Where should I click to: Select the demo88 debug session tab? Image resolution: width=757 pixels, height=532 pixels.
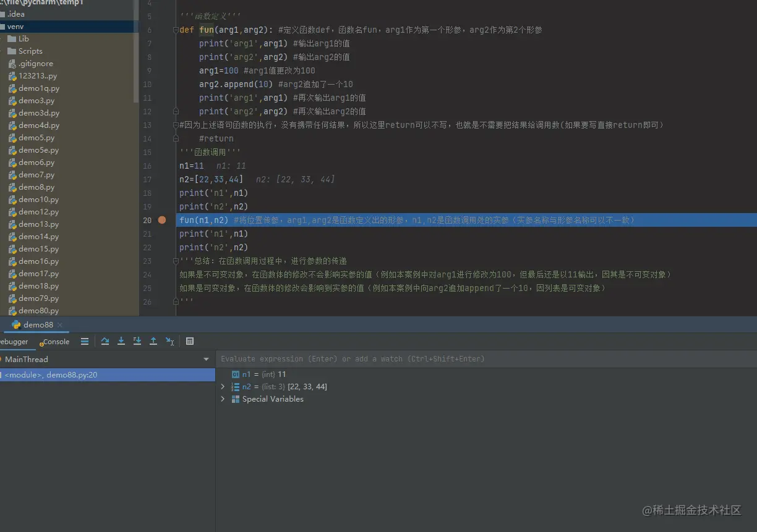[38, 325]
